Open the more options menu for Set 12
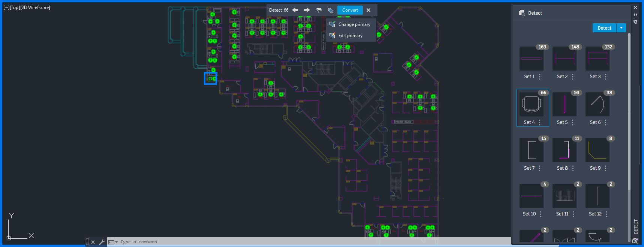 (x=607, y=214)
